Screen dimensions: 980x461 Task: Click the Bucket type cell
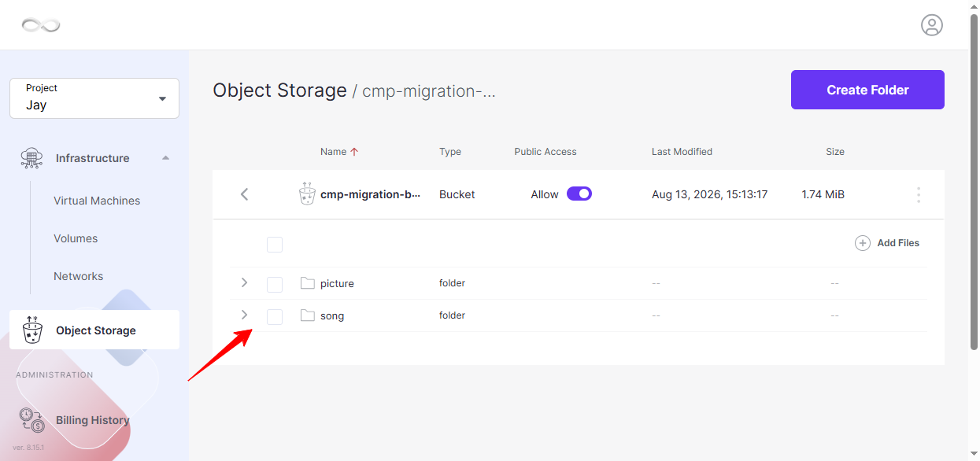click(457, 194)
